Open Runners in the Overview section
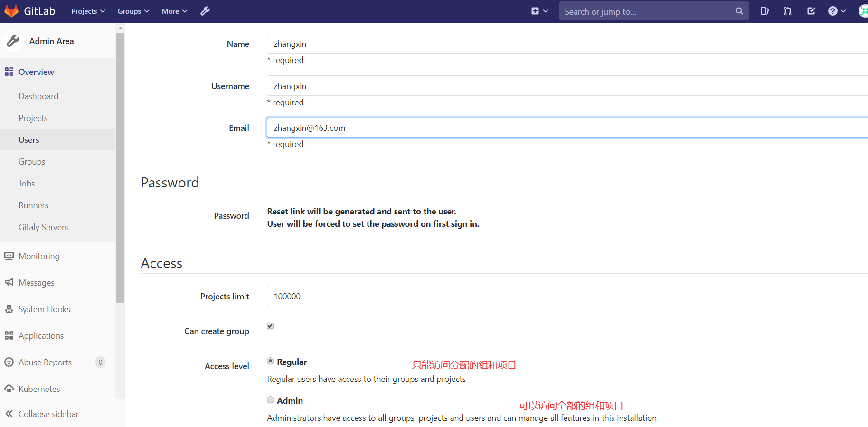868x427 pixels. coord(33,205)
